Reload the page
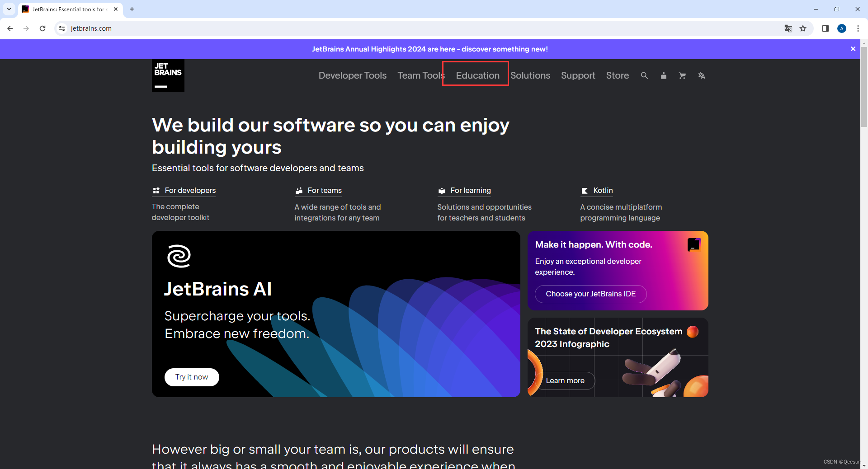The width and height of the screenshot is (868, 469). [42, 28]
